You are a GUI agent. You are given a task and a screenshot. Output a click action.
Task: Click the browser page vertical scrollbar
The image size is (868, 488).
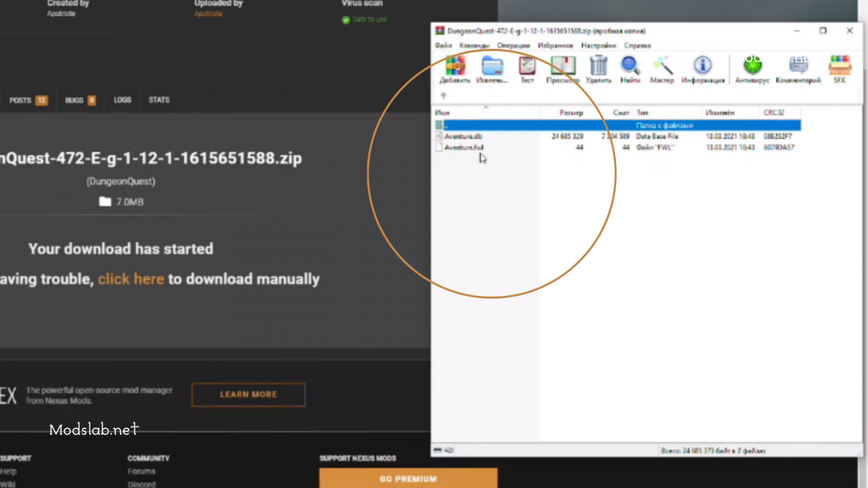[x=863, y=244]
